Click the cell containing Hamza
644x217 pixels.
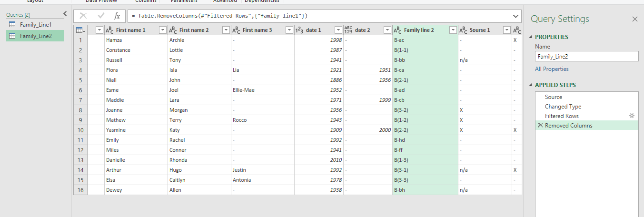[x=136, y=40]
